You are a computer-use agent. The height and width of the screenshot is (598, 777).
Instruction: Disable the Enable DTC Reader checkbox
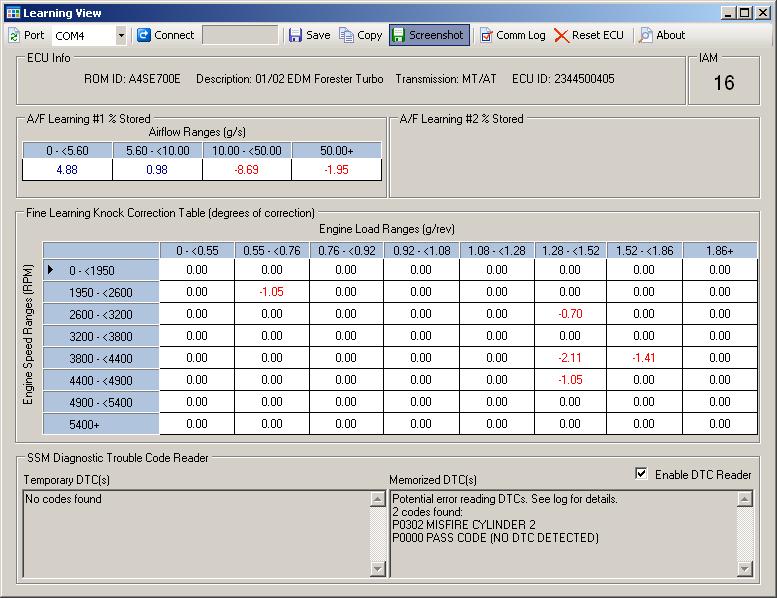[x=641, y=474]
